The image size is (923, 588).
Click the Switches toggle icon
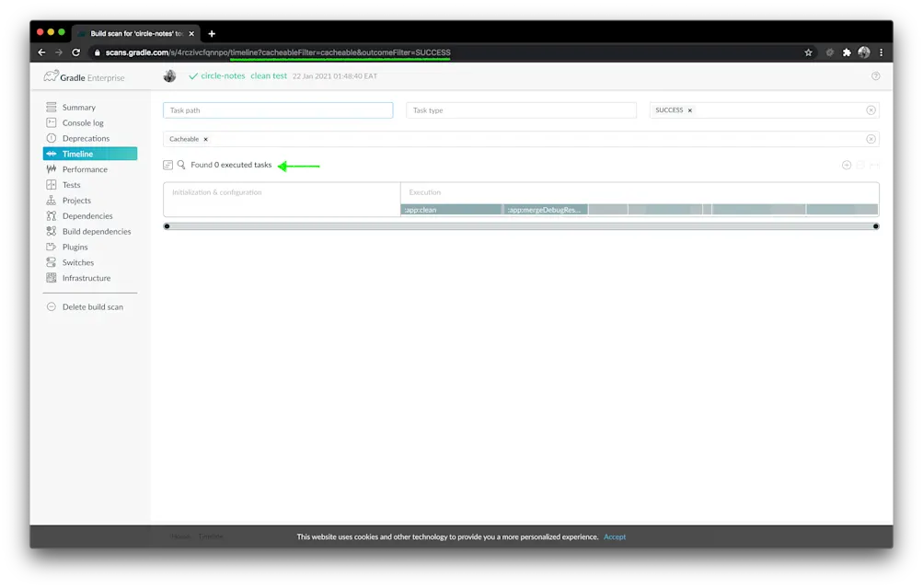[x=52, y=262]
